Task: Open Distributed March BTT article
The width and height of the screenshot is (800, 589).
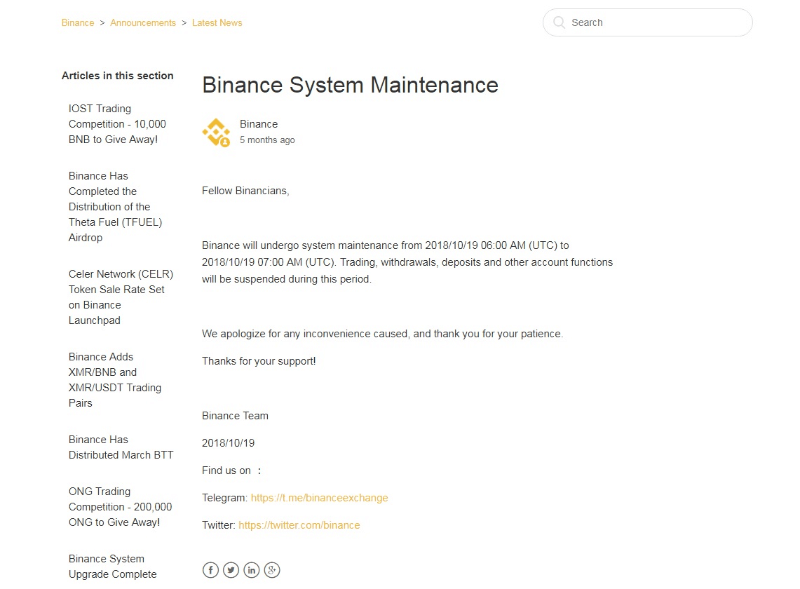Action: tap(120, 447)
